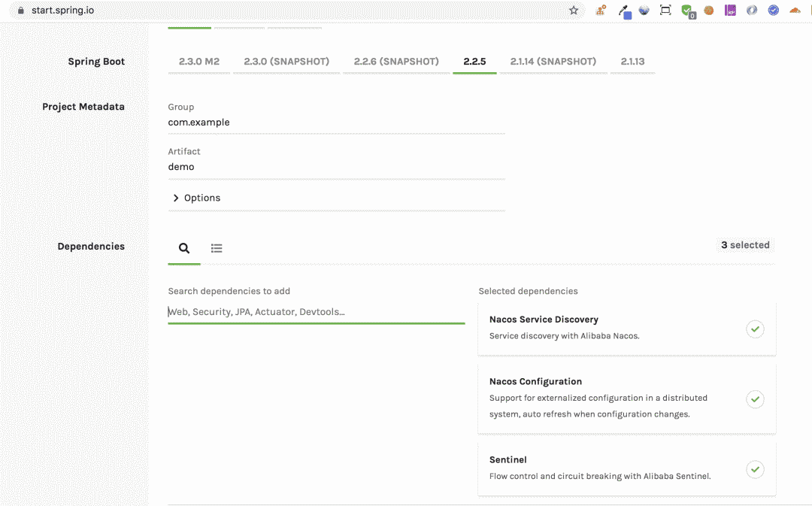Remove the Sentinel dependency checkmark
Viewport: 812px width, 506px height.
click(x=755, y=469)
